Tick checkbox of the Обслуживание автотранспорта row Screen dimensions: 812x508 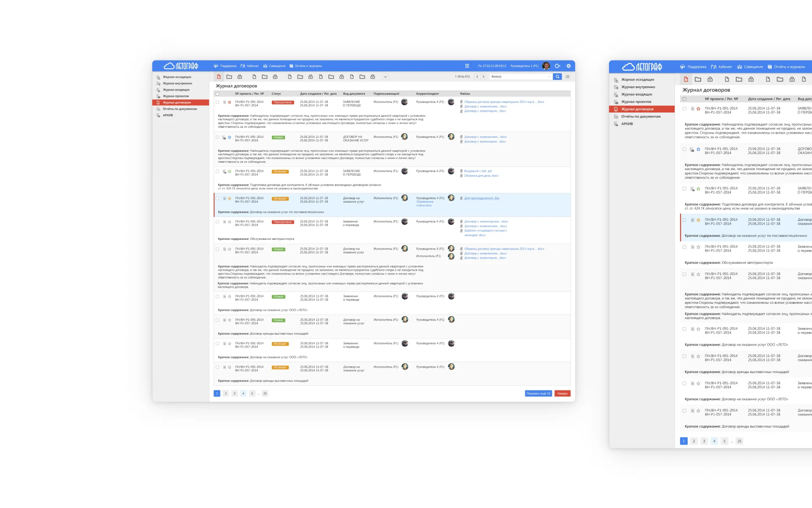217,222
